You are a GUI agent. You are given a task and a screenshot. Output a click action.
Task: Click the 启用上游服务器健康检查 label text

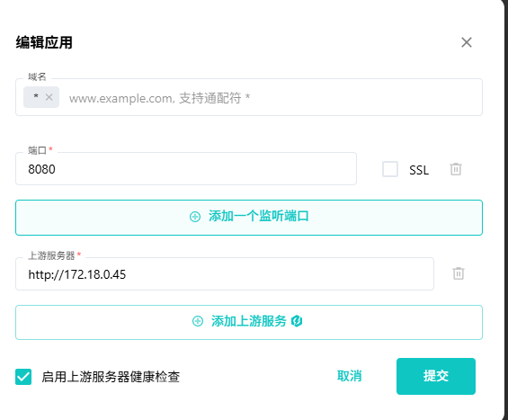111,377
